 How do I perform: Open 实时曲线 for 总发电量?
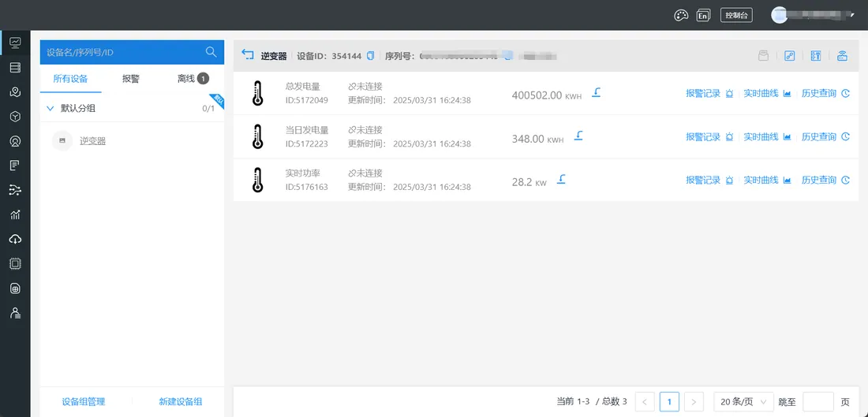767,94
